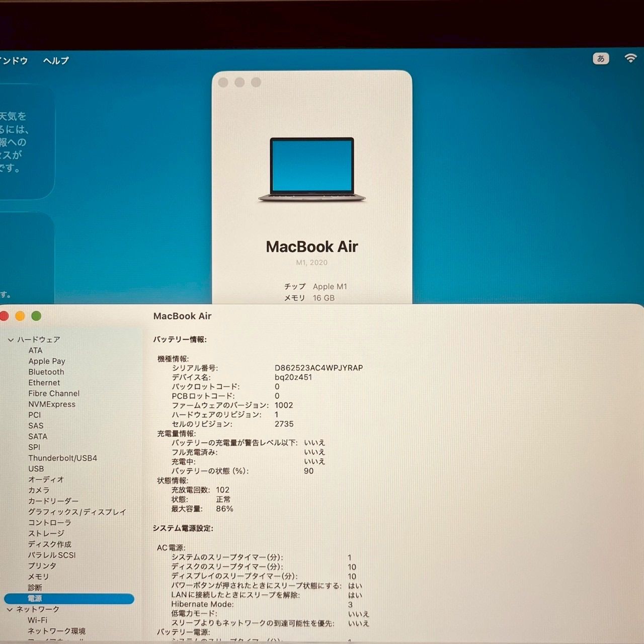Select パラレルSCSI in the sidebar
The width and height of the screenshot is (644, 644).
(51, 555)
